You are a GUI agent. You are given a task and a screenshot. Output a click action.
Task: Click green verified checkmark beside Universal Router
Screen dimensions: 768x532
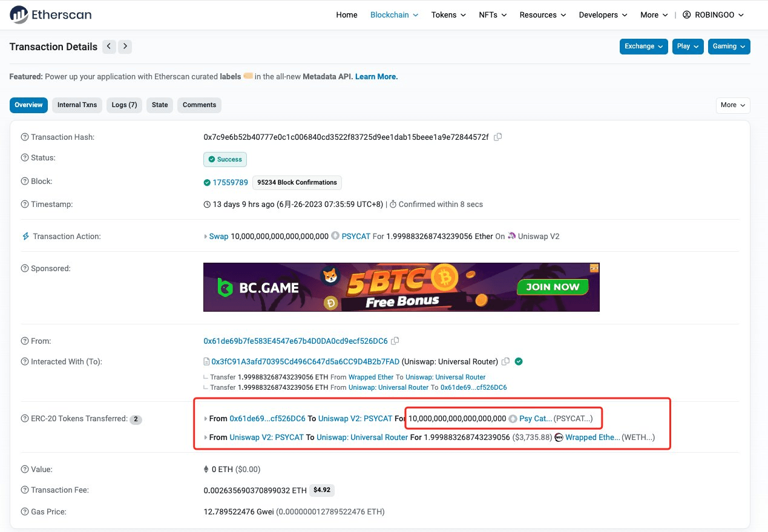point(519,362)
